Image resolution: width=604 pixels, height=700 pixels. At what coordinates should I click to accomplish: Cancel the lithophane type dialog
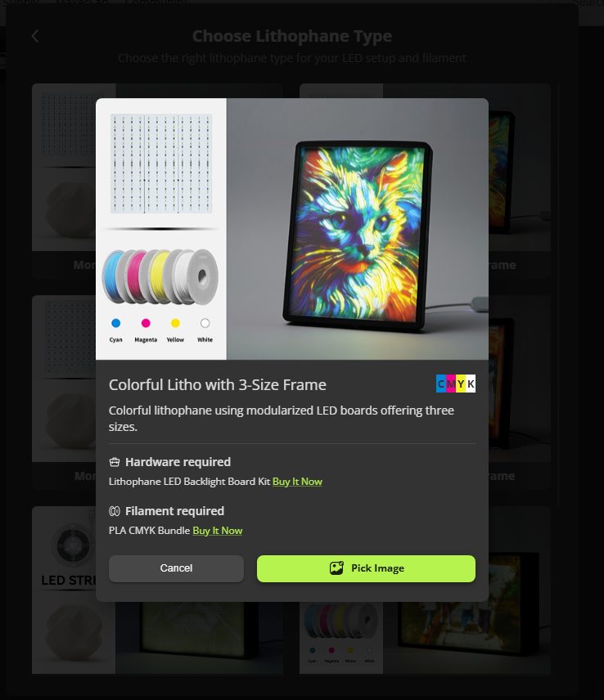coord(177,568)
